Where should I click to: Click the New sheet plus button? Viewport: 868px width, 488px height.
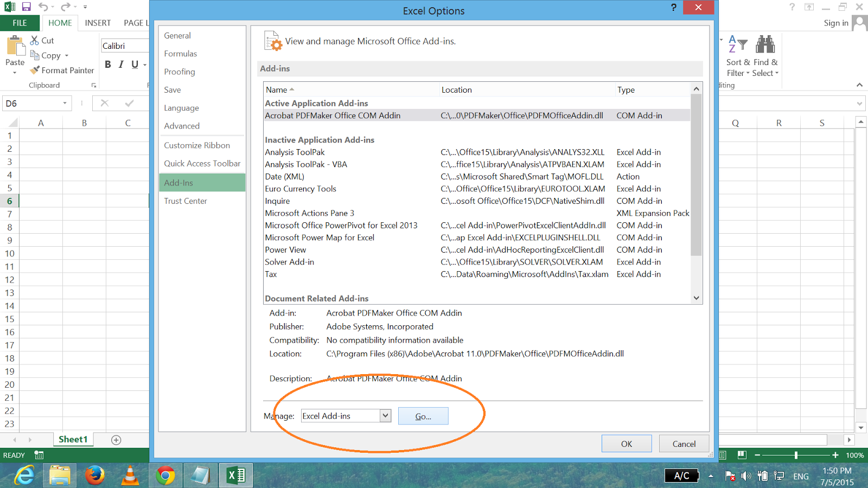[x=116, y=440]
